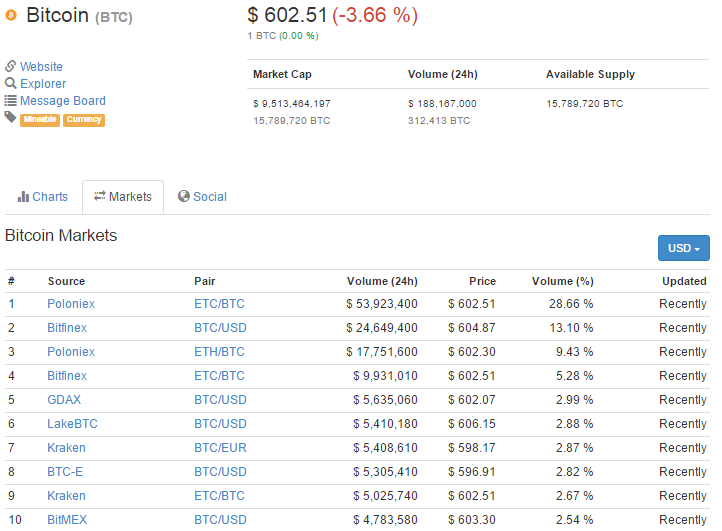Click the 312,413 BTC volume value
722x531 pixels.
tap(439, 121)
